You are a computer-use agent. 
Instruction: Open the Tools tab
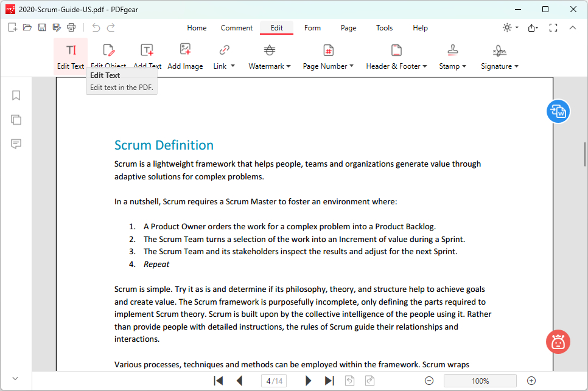pos(384,28)
